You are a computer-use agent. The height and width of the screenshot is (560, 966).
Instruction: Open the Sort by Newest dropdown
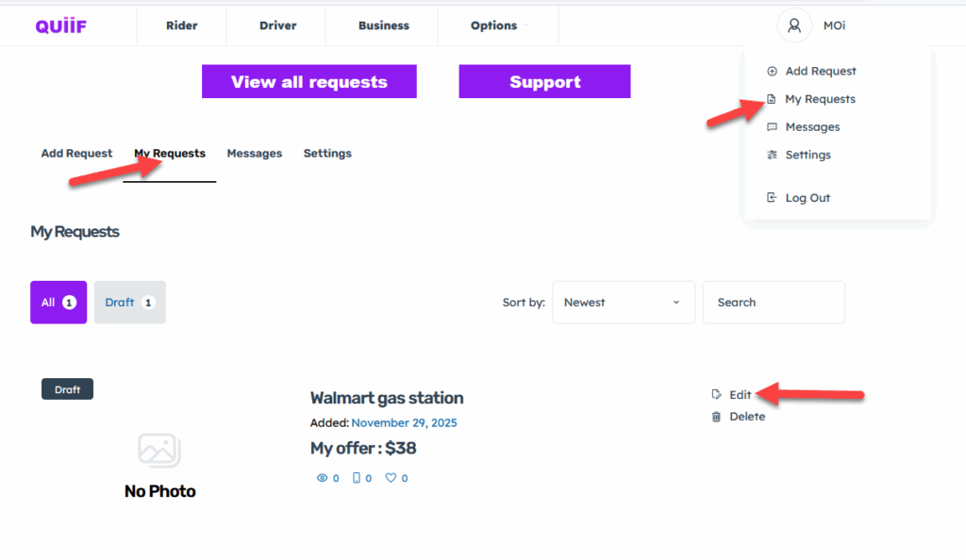[x=623, y=303]
